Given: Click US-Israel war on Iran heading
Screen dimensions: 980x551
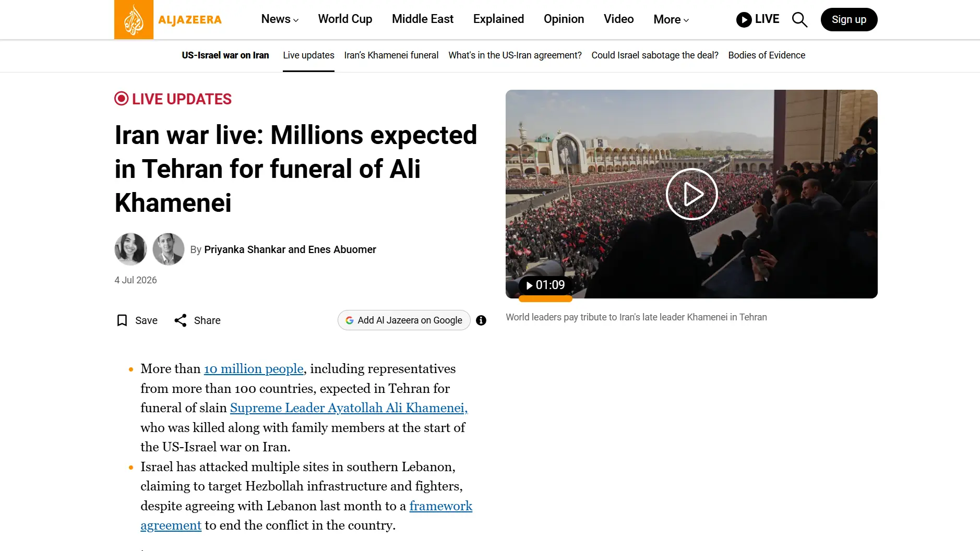Looking at the screenshot, I should [225, 55].
